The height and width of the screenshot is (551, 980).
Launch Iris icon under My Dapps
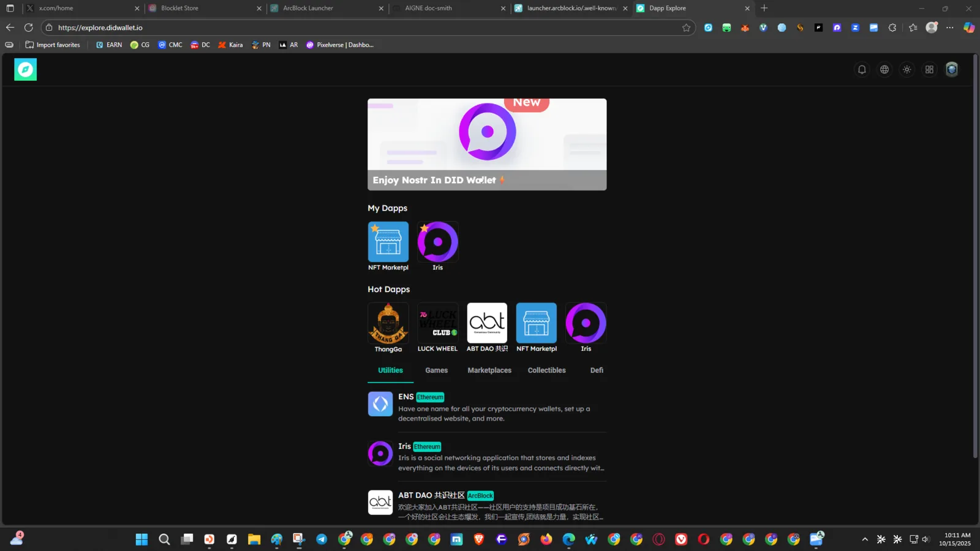point(438,242)
